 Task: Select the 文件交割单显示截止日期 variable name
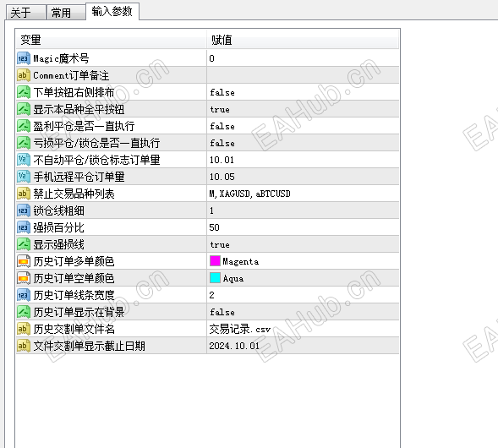89,346
